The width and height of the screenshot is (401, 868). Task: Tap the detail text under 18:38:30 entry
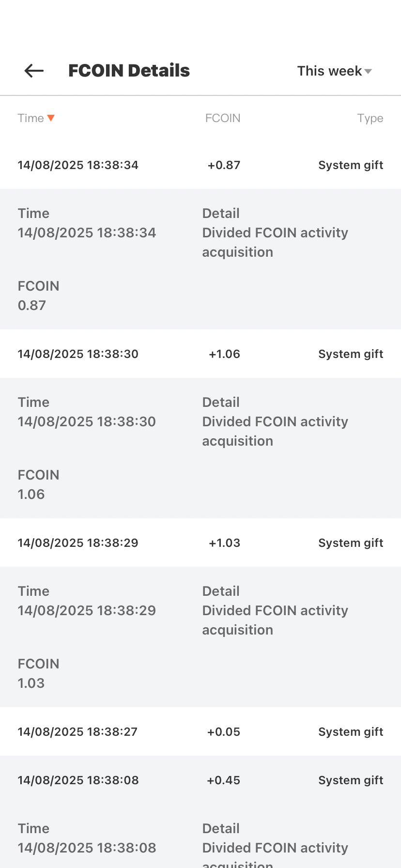tap(275, 431)
